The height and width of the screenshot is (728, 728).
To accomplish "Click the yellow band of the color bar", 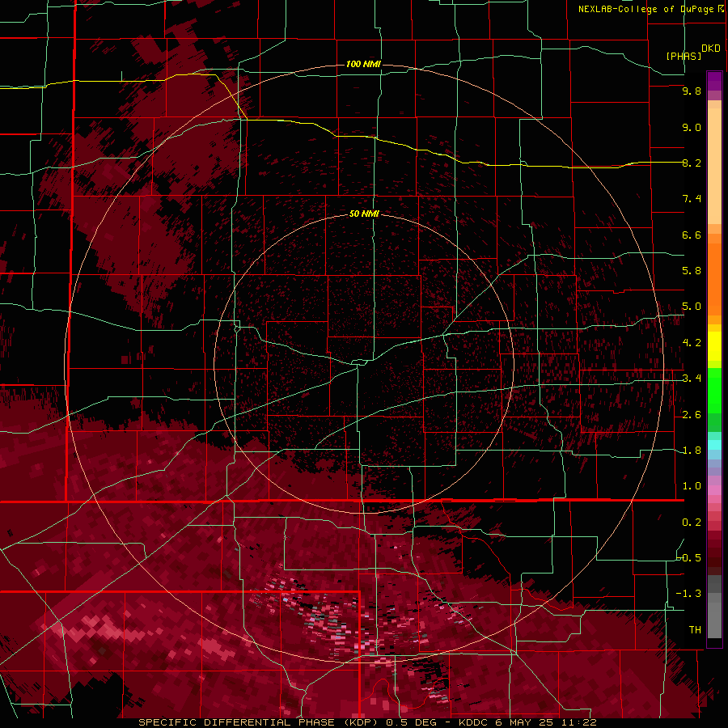I will (714, 346).
